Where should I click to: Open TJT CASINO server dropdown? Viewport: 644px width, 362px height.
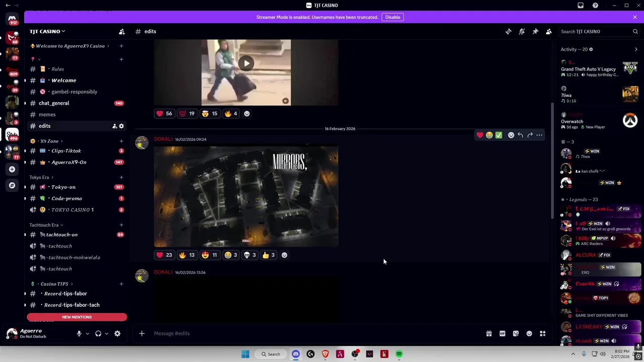(48, 31)
